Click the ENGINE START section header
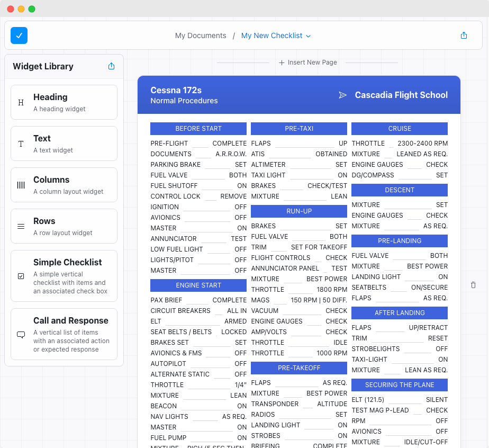 [198, 285]
